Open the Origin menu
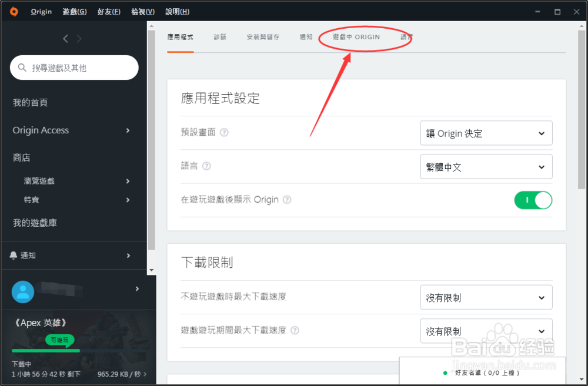 [41, 12]
